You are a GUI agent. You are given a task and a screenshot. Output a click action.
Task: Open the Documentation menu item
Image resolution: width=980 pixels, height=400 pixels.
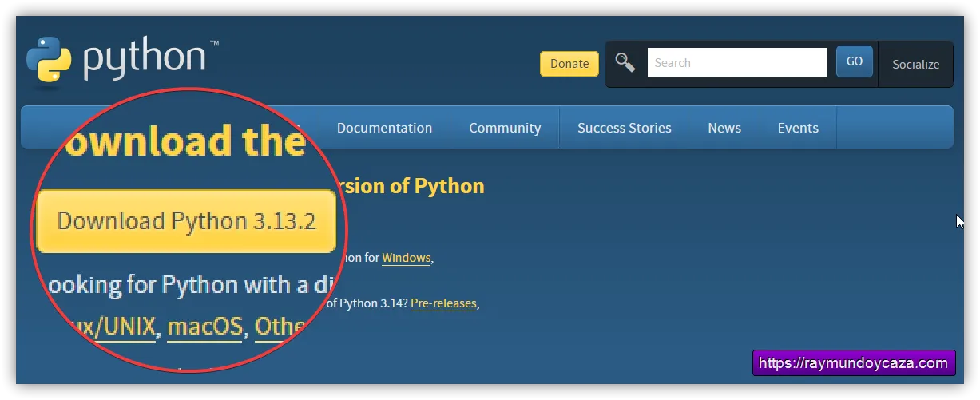[384, 128]
